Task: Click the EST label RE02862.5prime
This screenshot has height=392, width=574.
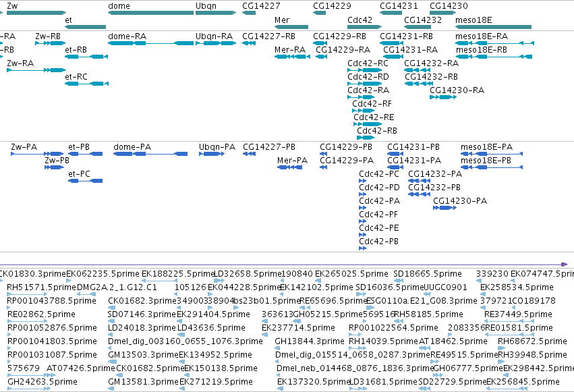Action: point(41,314)
